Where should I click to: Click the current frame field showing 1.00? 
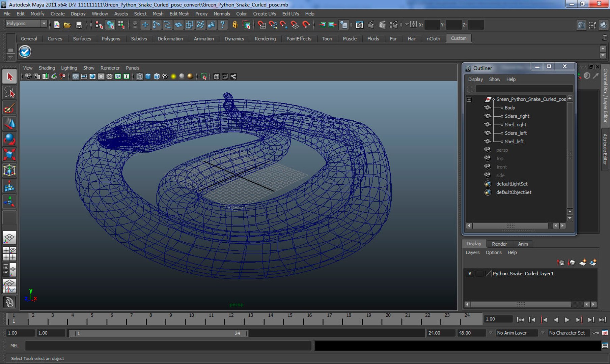point(499,319)
